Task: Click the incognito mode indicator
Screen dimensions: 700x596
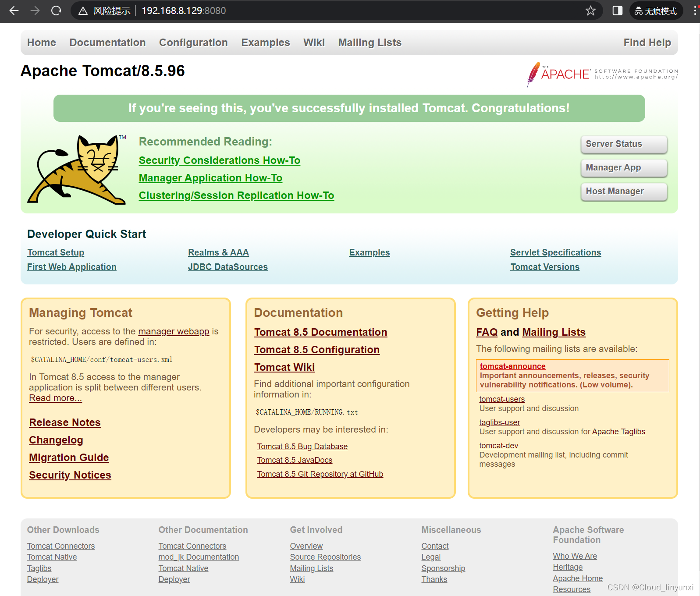Action: (656, 11)
